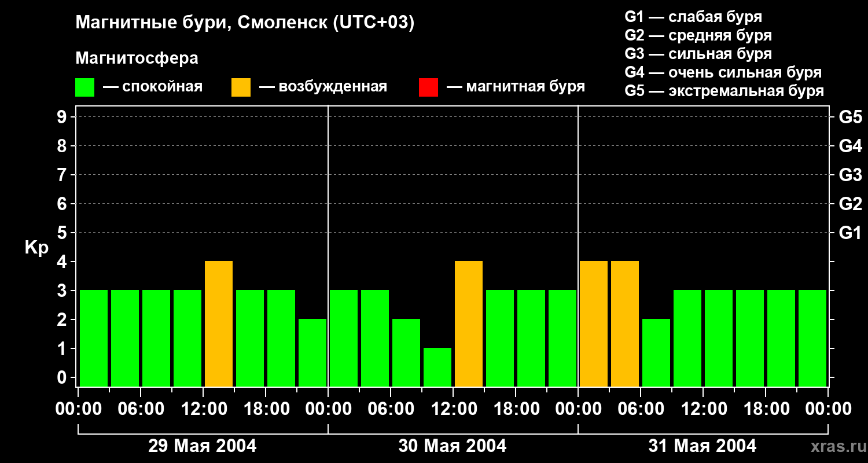Click the Kp 2 green bar at 06:00 on 31 Мая
Image resolution: width=868 pixels, height=463 pixels.
click(656, 352)
